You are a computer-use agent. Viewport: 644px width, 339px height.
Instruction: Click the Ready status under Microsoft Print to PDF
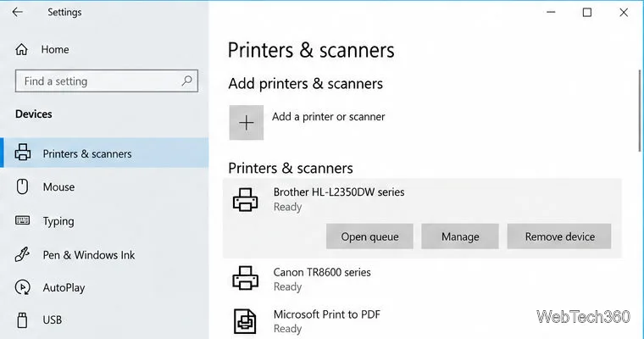[x=287, y=329]
